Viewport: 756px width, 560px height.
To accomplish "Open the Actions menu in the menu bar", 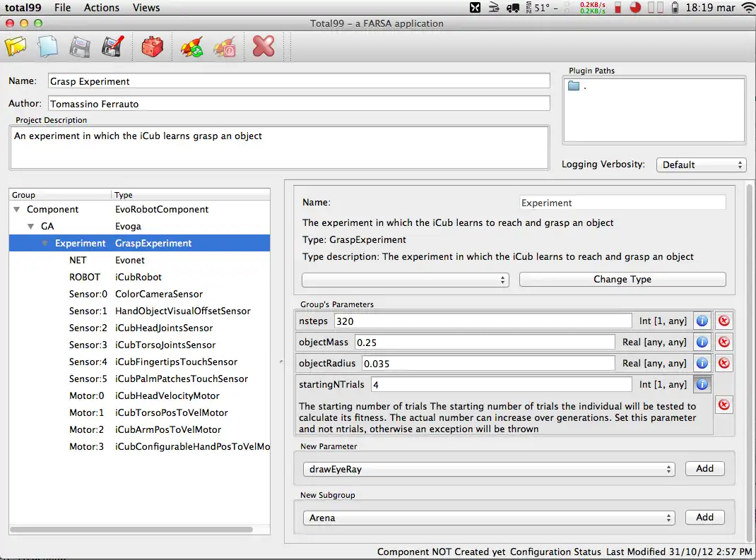I will point(101,8).
